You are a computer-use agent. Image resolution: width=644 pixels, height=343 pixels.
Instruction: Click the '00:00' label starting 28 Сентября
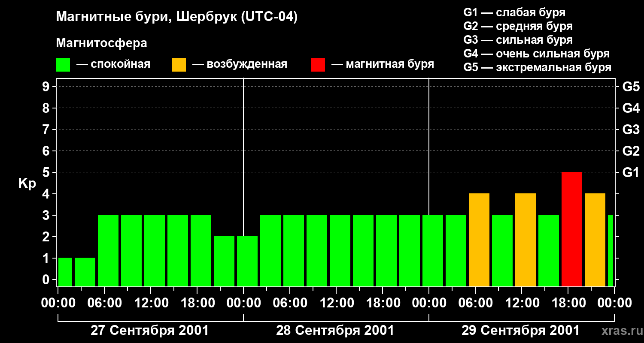coord(243,303)
